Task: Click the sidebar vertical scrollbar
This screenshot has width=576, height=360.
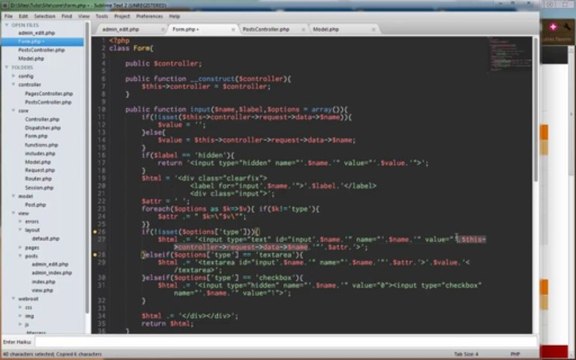Action: coord(87,167)
